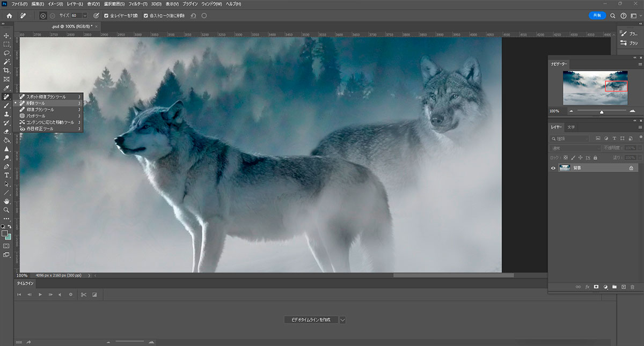Image resolution: width=644 pixels, height=346 pixels.
Task: Activate the Hand tool
Action: (6, 201)
